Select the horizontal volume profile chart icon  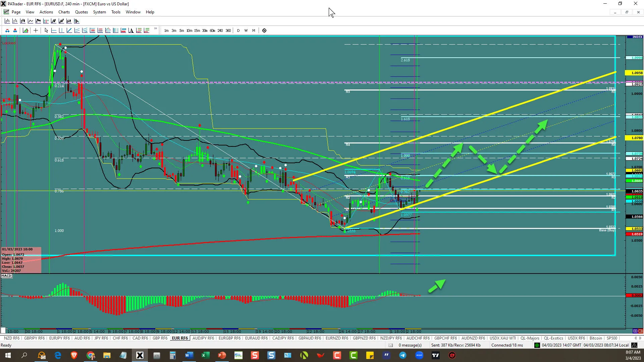click(x=76, y=21)
